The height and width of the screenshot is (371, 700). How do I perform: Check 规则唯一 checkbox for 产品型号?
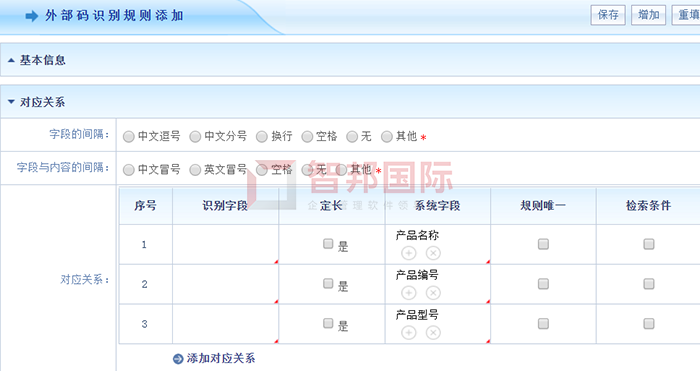click(543, 323)
